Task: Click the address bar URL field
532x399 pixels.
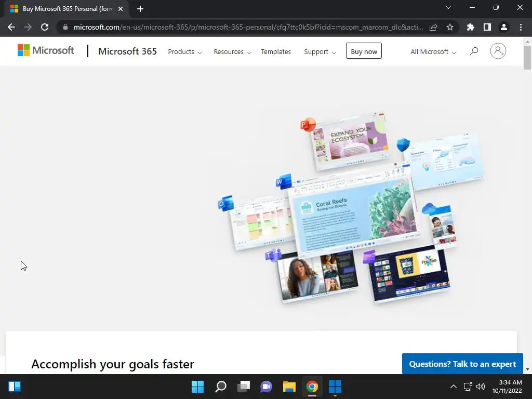Action: click(248, 27)
